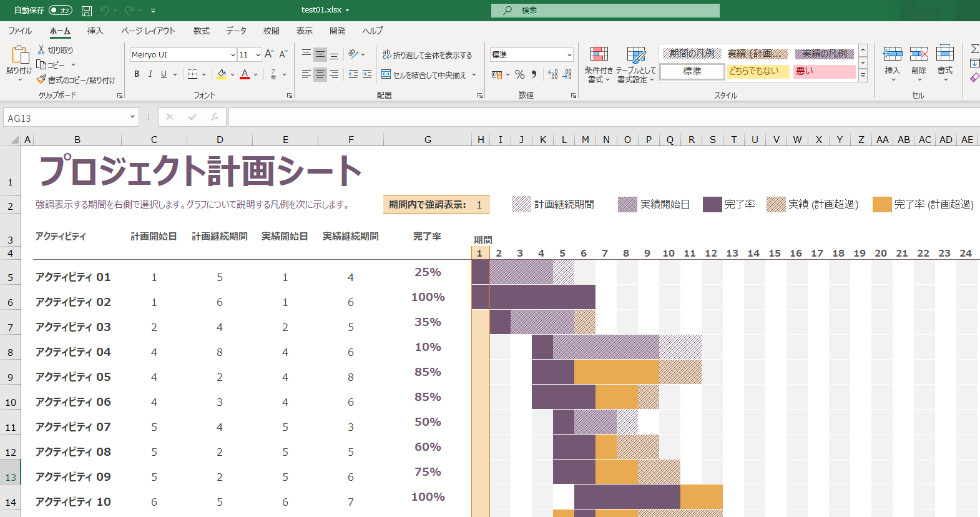Open the Copy (コピー) dropdown arrow

[x=73, y=65]
